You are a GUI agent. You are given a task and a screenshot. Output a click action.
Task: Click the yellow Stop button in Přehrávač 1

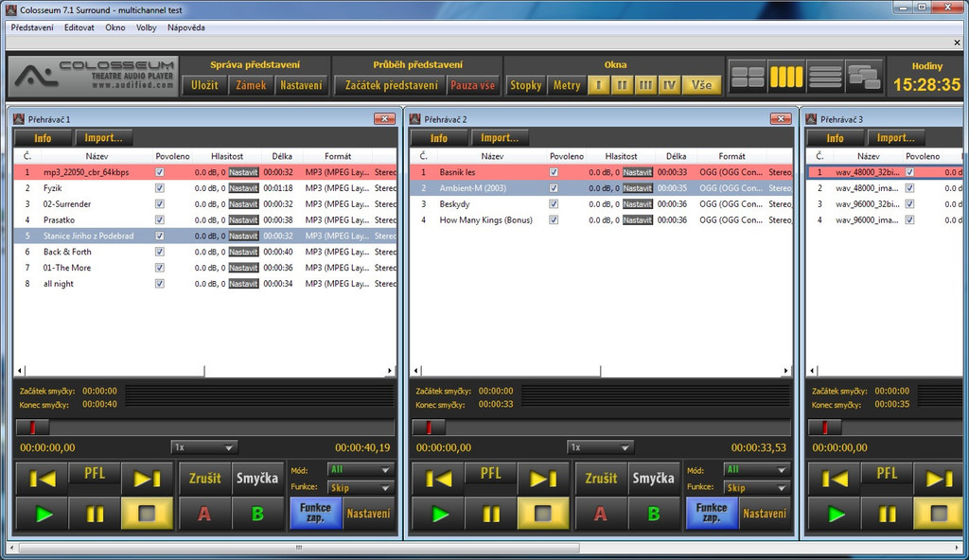pyautogui.click(x=147, y=514)
